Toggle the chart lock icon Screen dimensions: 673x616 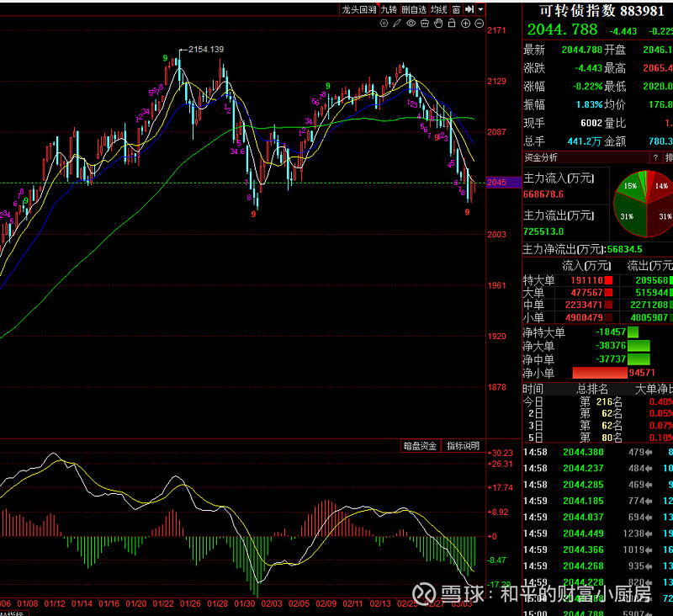coord(452,23)
